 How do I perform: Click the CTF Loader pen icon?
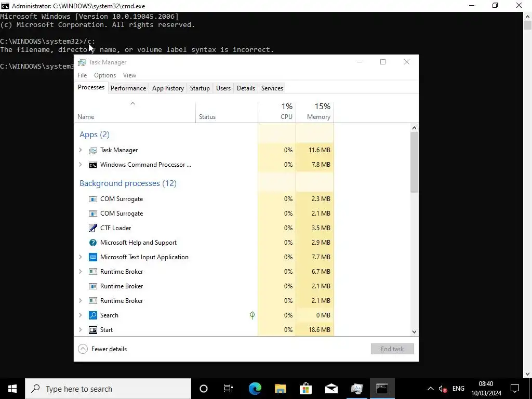point(92,228)
